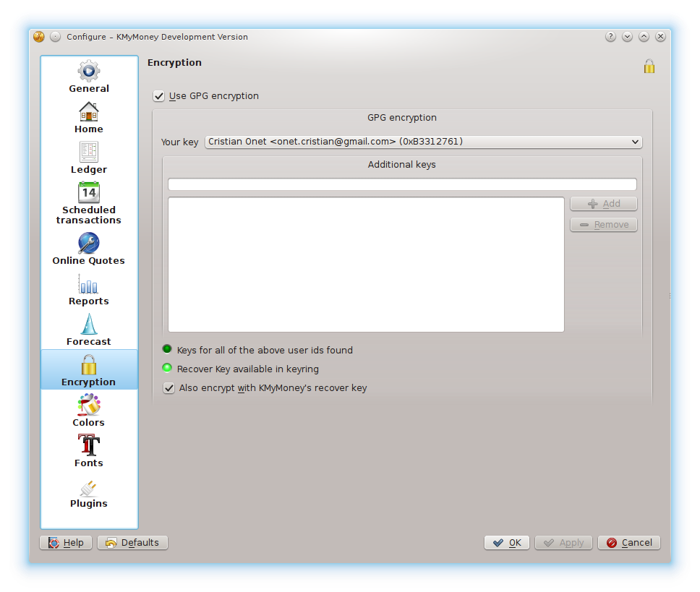This screenshot has height=592, width=700.
Task: Open the Ledger settings section
Action: (89, 158)
